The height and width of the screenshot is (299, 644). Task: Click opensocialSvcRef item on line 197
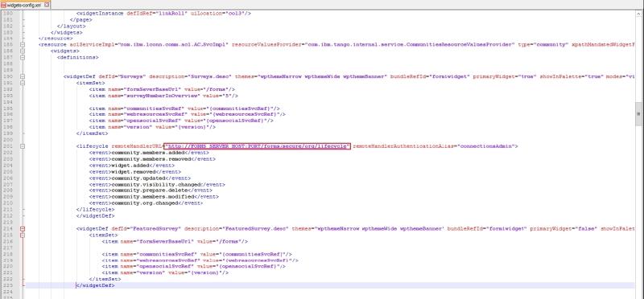pyautogui.click(x=181, y=121)
